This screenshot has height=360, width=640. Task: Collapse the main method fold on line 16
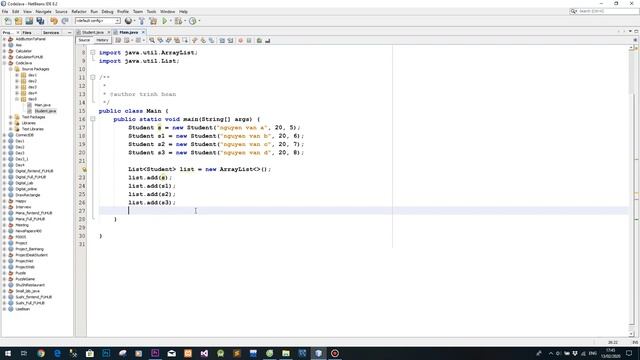pyautogui.click(x=93, y=119)
